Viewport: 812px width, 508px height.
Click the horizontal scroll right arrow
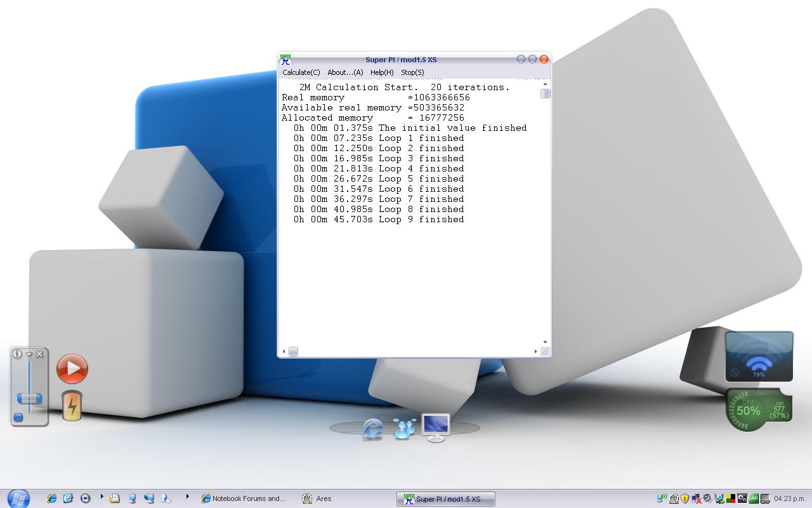[x=535, y=351]
